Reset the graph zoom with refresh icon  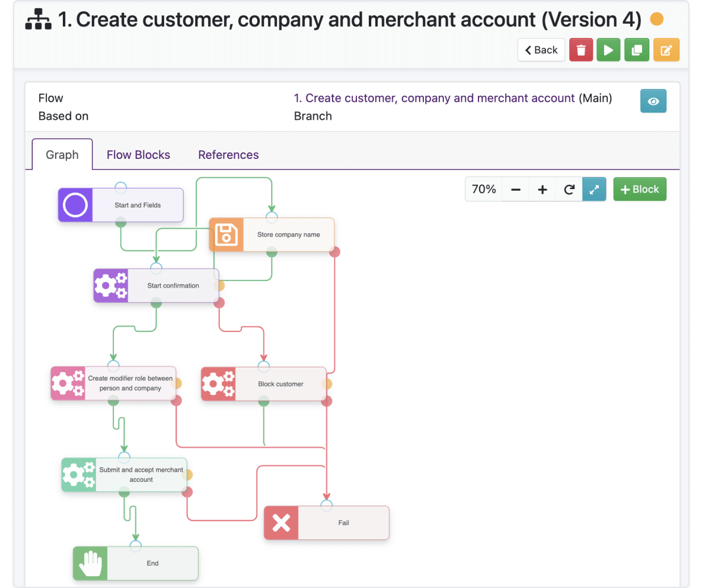pyautogui.click(x=569, y=190)
